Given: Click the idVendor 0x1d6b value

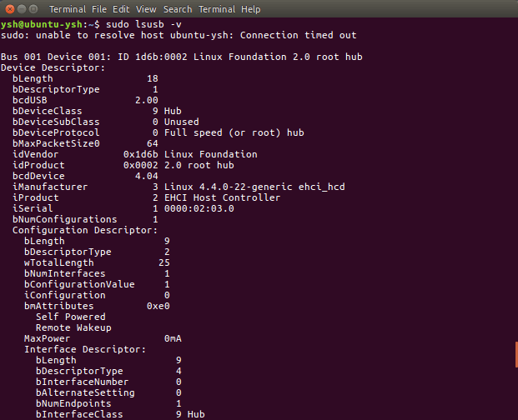Looking at the screenshot, I should (140, 154).
